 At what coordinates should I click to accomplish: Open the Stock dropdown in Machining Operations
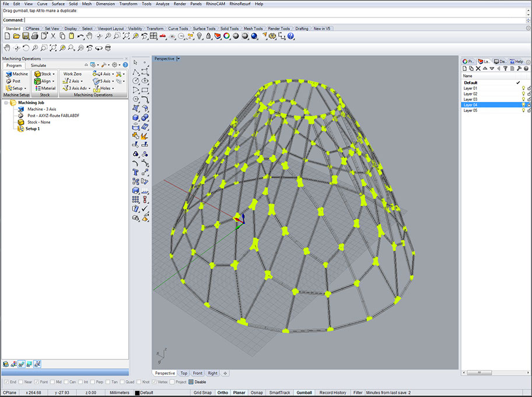coord(54,74)
